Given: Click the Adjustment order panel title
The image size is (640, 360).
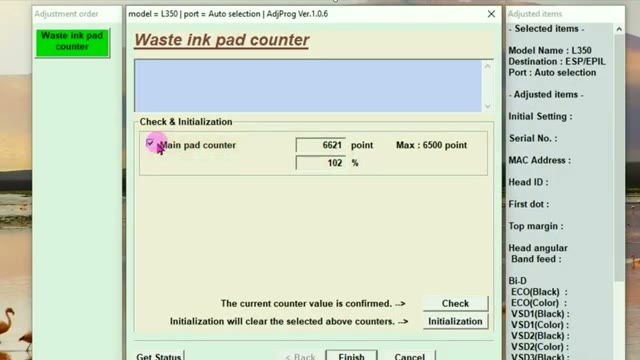Looking at the screenshot, I should tap(66, 14).
